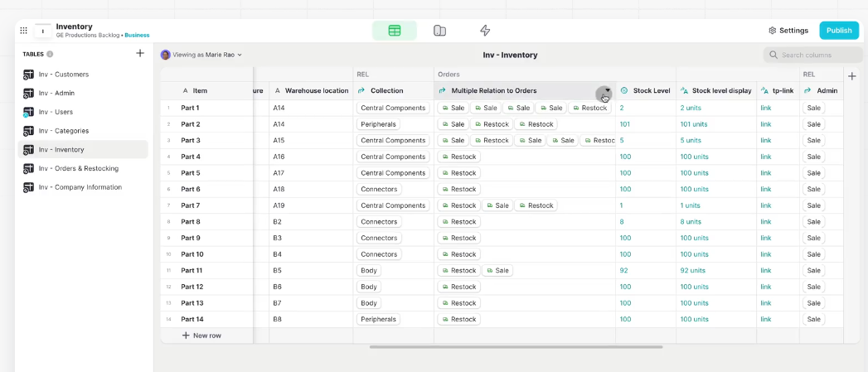Viewport: 868px width, 372px height.
Task: Focus the Search columns field
Action: click(812, 55)
